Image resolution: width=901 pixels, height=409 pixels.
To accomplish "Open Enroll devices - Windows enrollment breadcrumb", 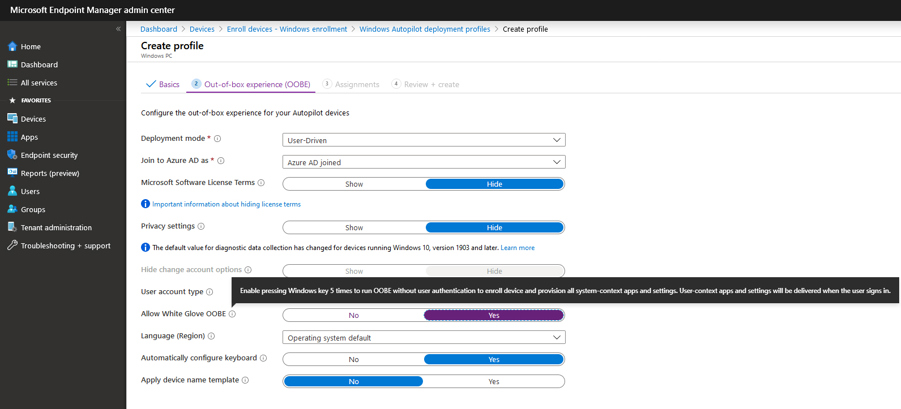I will tap(287, 29).
